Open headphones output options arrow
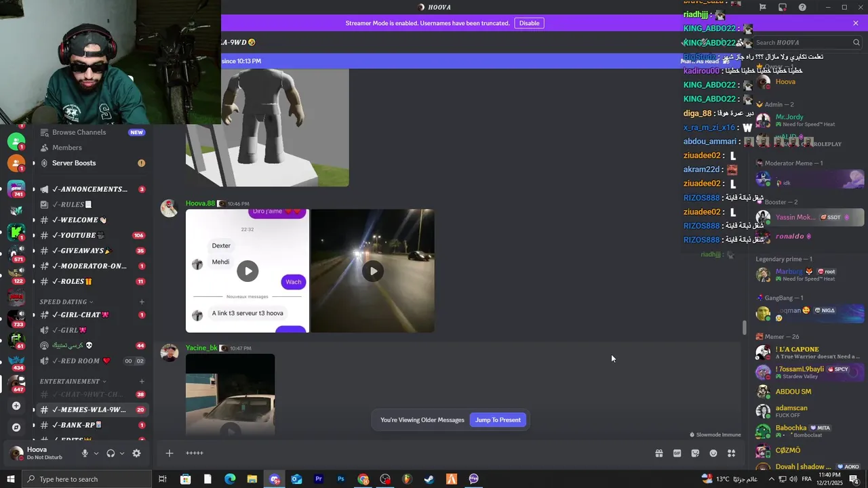Screen dimensions: 868x488 point(122,453)
